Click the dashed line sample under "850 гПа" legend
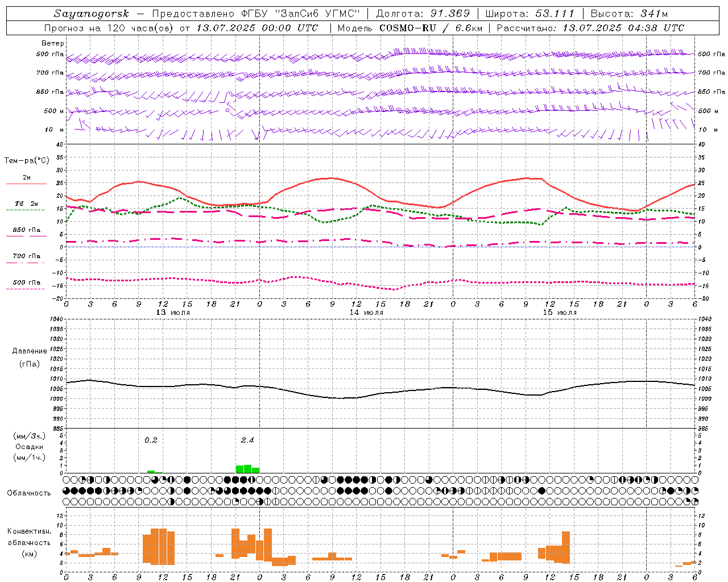This screenshot has height=582, width=728. (x=26, y=236)
